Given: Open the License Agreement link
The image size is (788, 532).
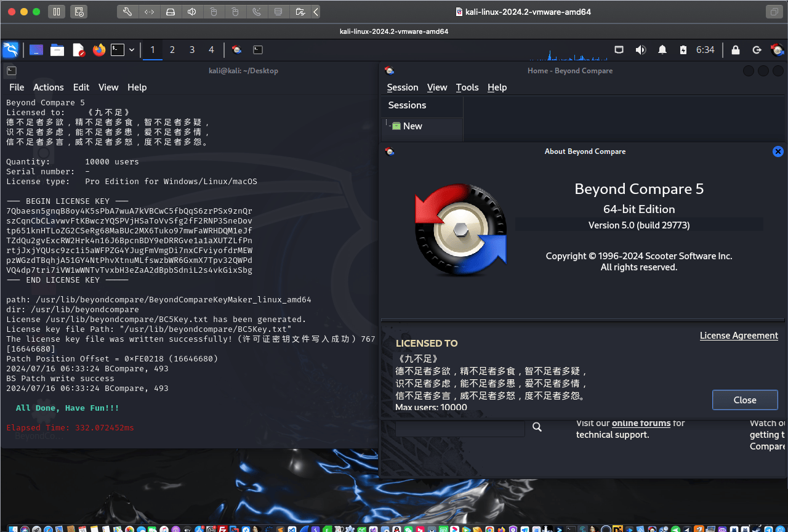Looking at the screenshot, I should (739, 336).
